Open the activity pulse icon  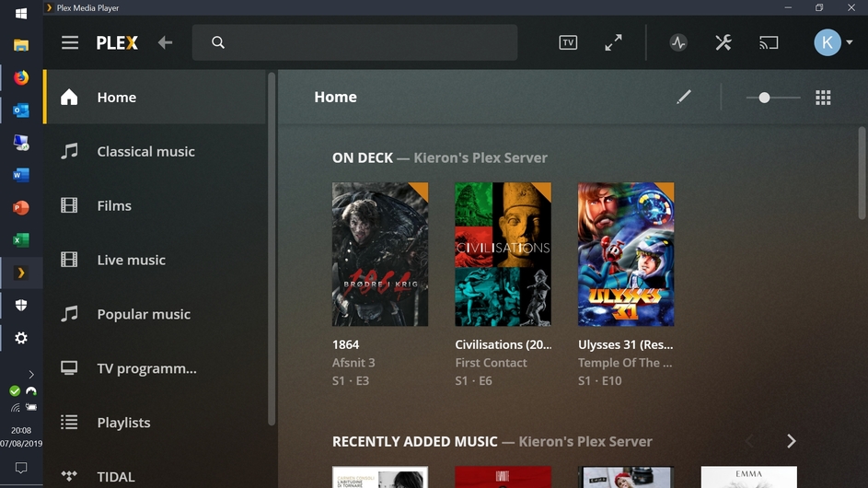(678, 42)
